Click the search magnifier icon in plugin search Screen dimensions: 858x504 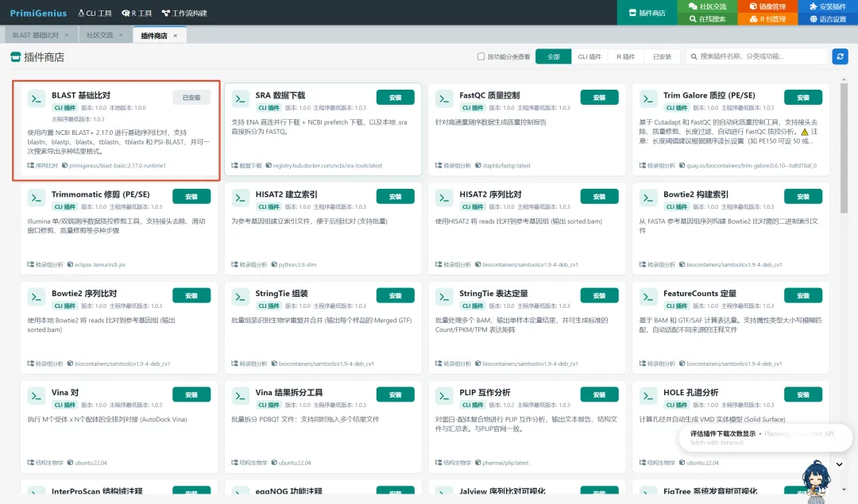click(x=694, y=56)
